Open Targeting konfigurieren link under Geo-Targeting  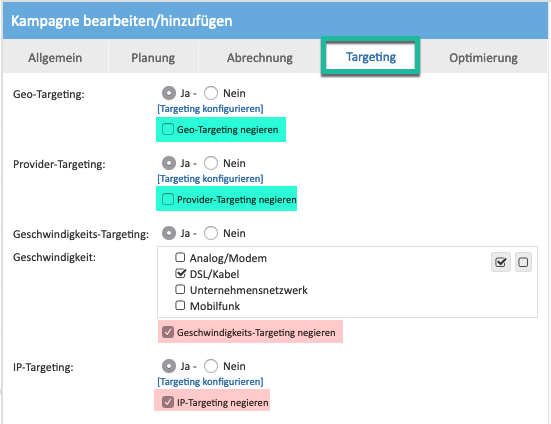[x=210, y=109]
